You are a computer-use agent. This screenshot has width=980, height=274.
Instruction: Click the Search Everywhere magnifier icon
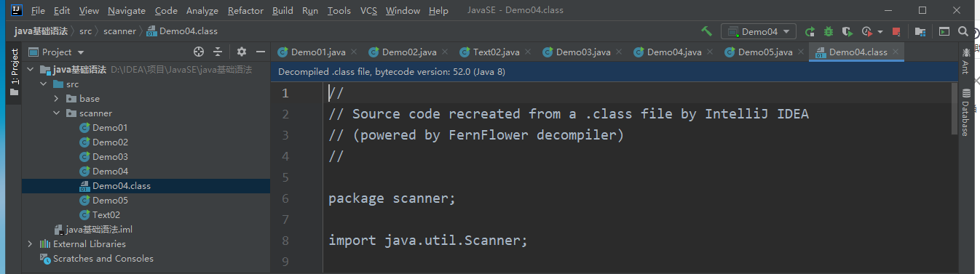pyautogui.click(x=963, y=31)
